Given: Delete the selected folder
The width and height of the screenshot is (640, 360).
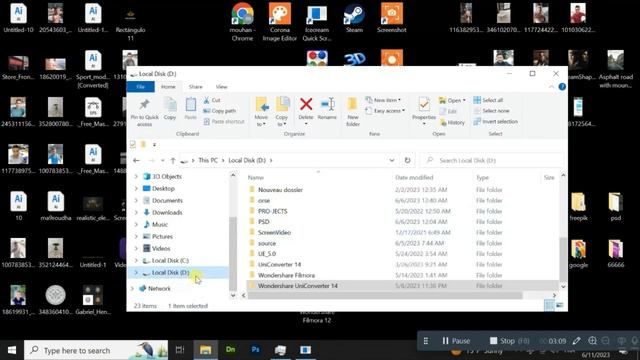Looking at the screenshot, I should pyautogui.click(x=306, y=110).
